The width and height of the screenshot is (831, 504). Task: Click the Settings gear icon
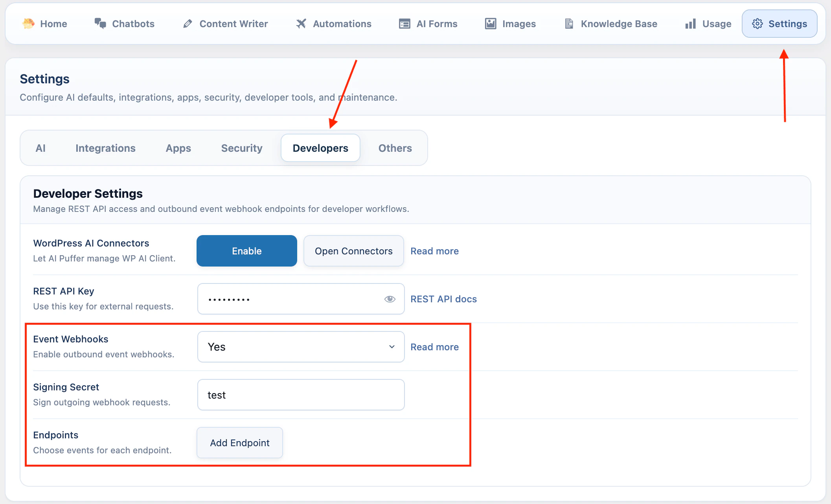pyautogui.click(x=757, y=24)
